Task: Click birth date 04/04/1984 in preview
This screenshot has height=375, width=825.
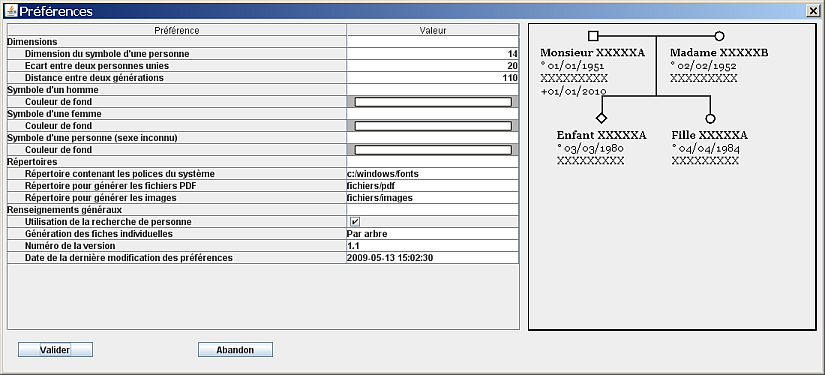Action: 705,148
